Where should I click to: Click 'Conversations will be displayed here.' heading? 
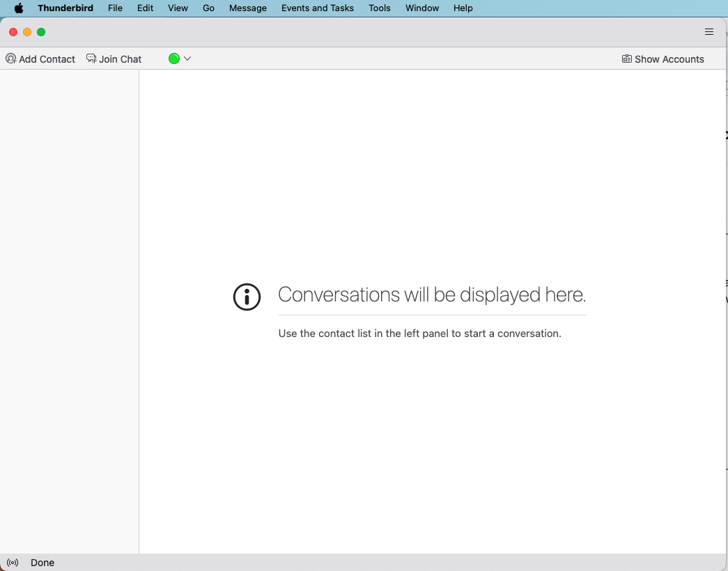432,295
